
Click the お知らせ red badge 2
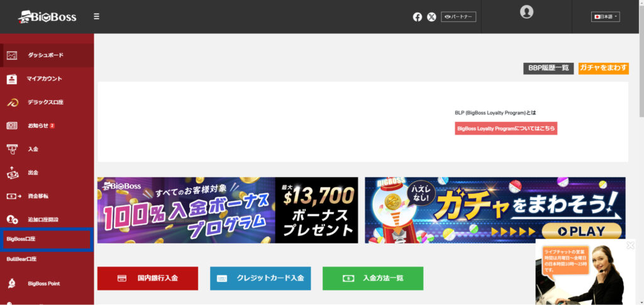point(52,126)
